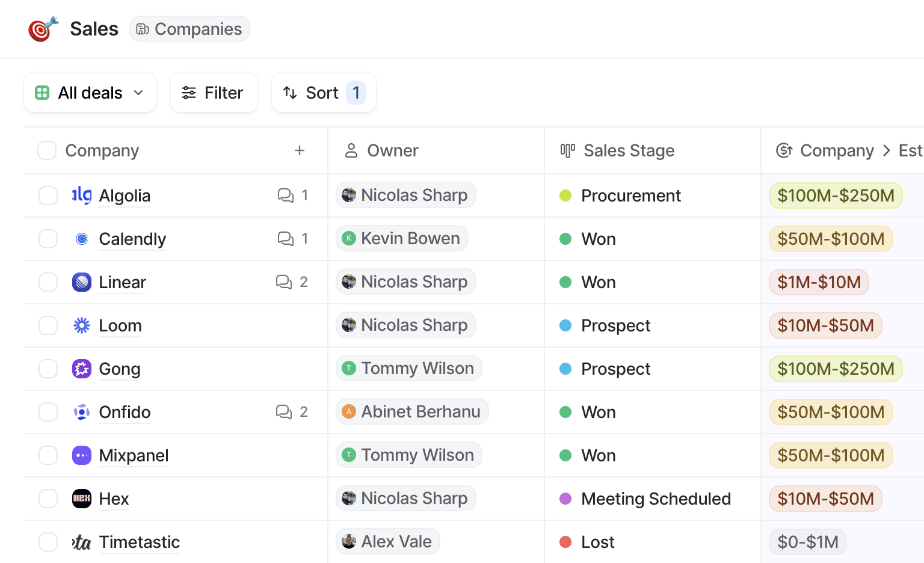Open the Algolia company link

point(125,195)
